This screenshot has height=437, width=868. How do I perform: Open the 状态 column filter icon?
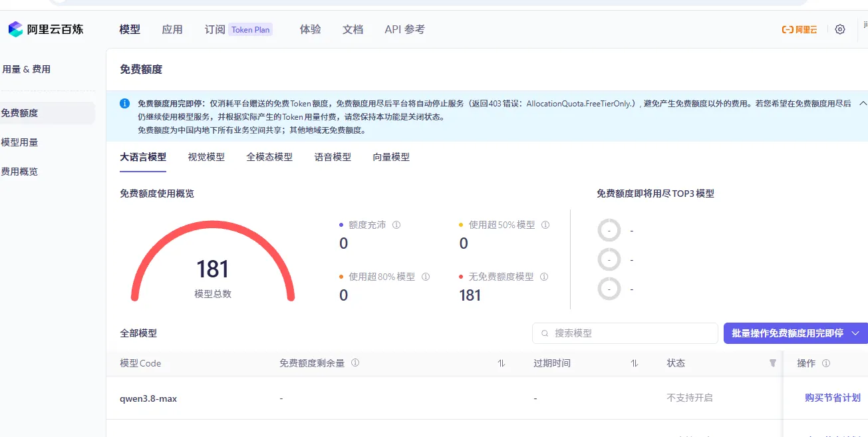pos(772,363)
